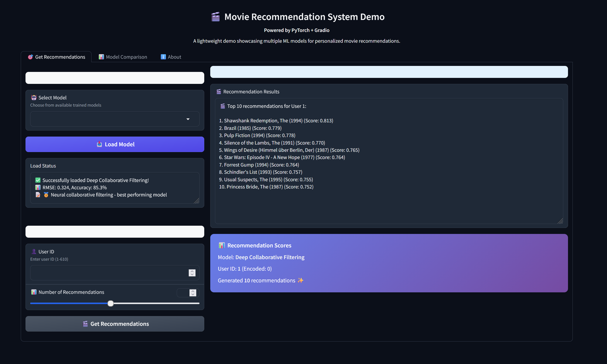The image size is (607, 364).
Task: Click the clapperboard icon beside Top 10 recommendations
Action: [223, 106]
